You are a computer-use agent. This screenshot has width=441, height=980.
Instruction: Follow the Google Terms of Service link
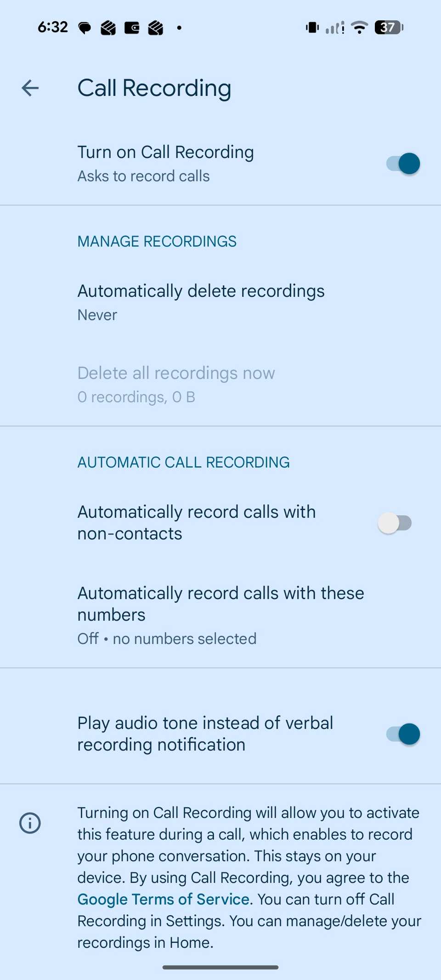coord(163,899)
